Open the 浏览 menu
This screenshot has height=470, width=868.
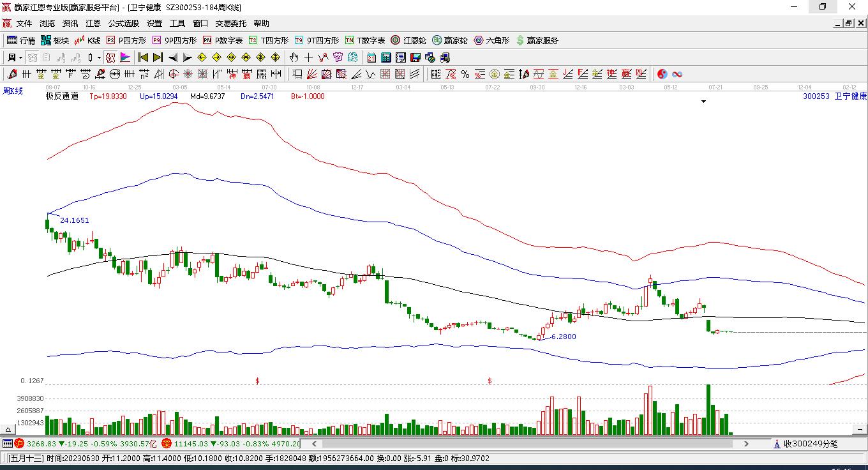coord(47,24)
